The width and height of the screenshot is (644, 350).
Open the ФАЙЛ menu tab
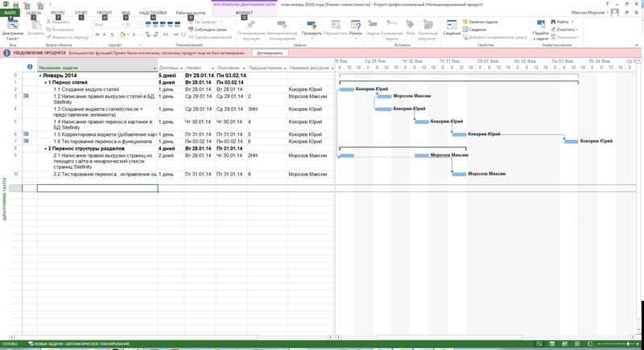tap(10, 14)
